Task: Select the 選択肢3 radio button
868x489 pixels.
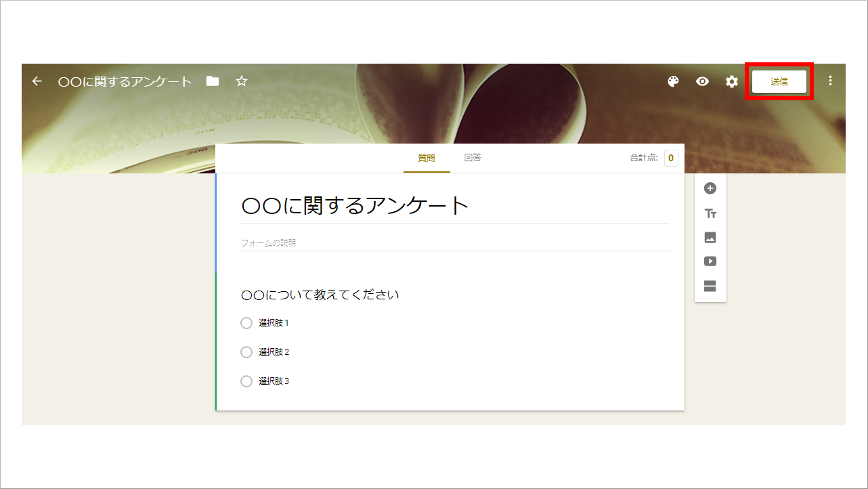Action: tap(246, 381)
